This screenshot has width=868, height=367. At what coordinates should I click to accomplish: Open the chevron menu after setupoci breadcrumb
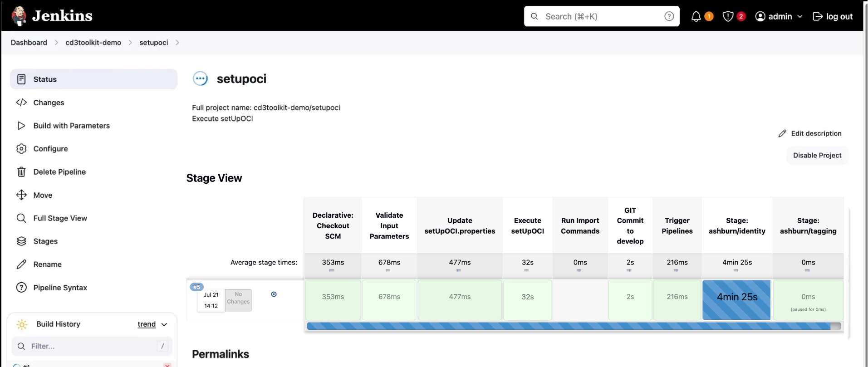click(177, 43)
